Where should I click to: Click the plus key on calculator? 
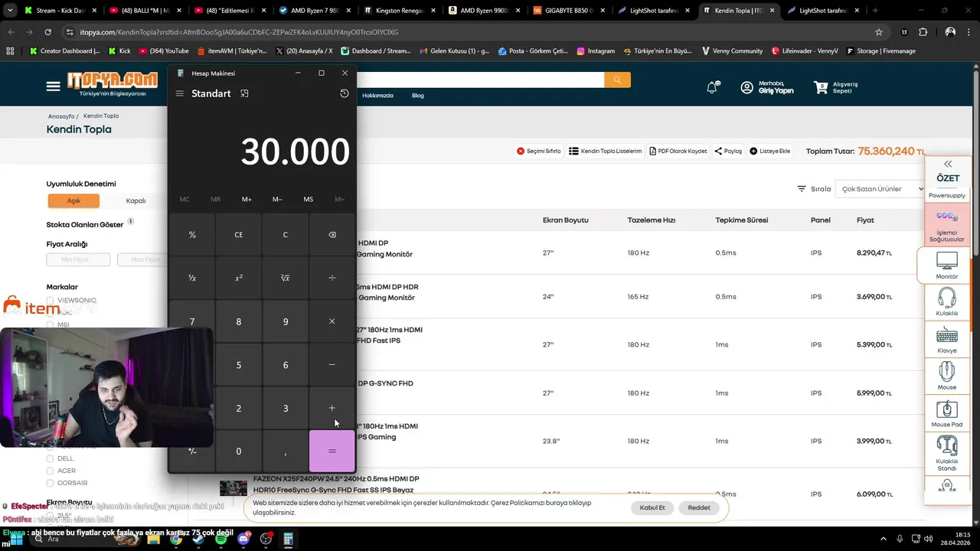coord(332,409)
